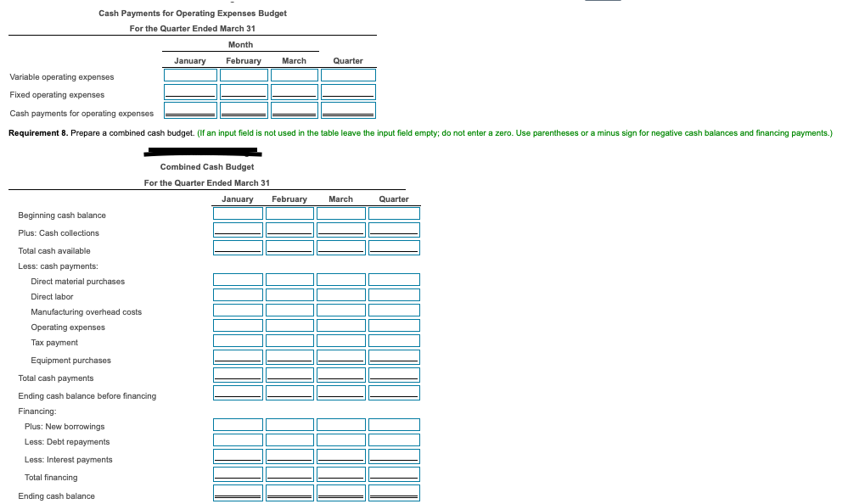Select Quarter Tax payment field
This screenshot has height=504, width=848.
pos(394,341)
